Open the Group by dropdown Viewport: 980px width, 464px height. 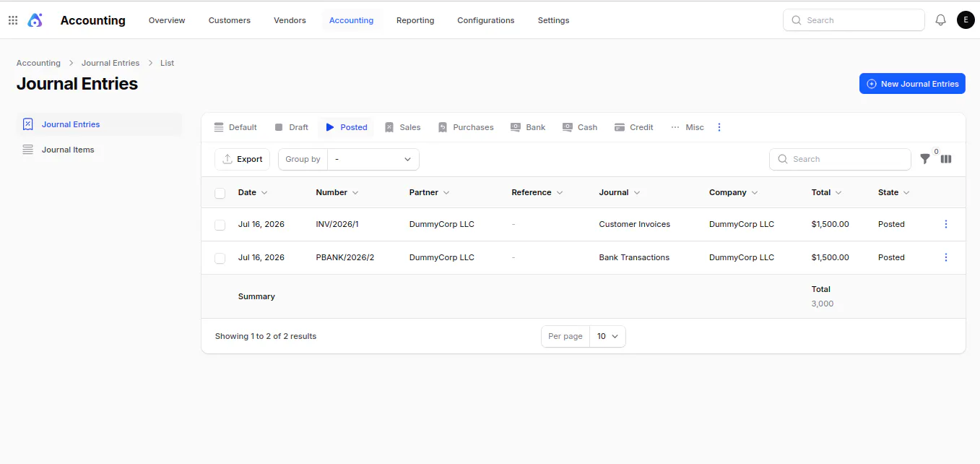[x=373, y=159]
